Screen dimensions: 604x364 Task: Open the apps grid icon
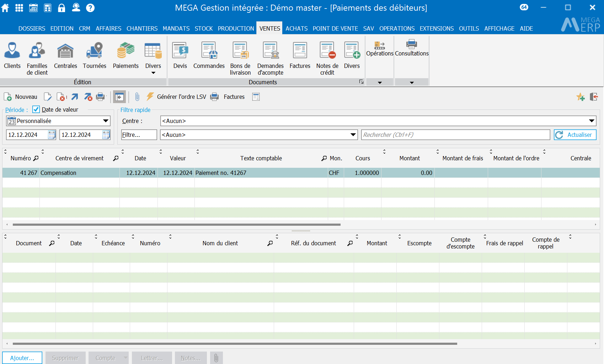pos(19,8)
